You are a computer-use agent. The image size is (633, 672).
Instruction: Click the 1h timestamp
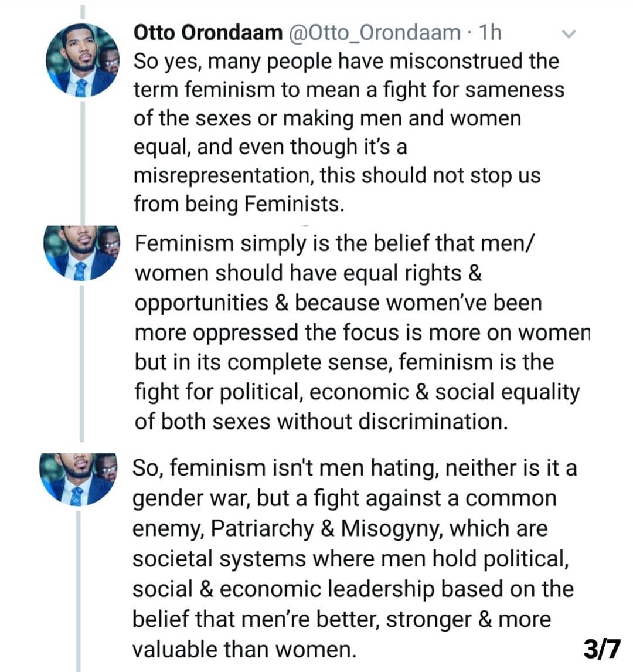(490, 33)
